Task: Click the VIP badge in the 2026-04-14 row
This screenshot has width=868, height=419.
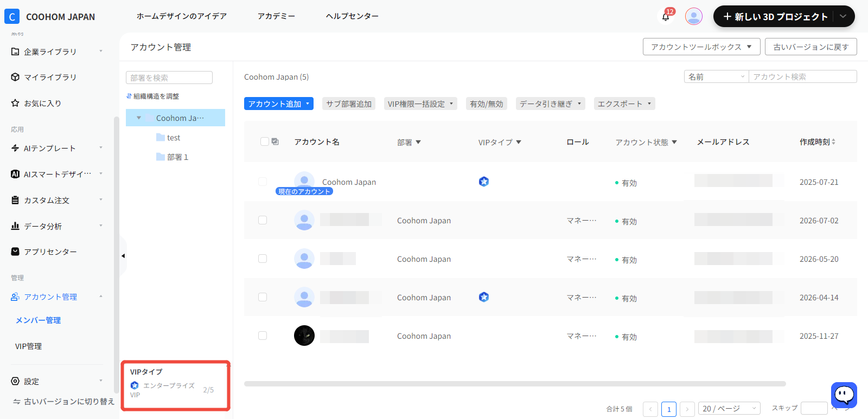Action: 484,297
